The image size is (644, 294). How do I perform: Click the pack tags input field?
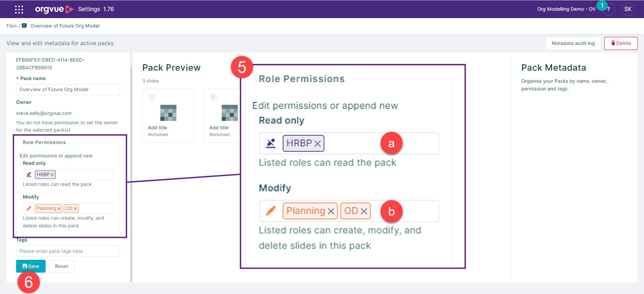(x=68, y=251)
